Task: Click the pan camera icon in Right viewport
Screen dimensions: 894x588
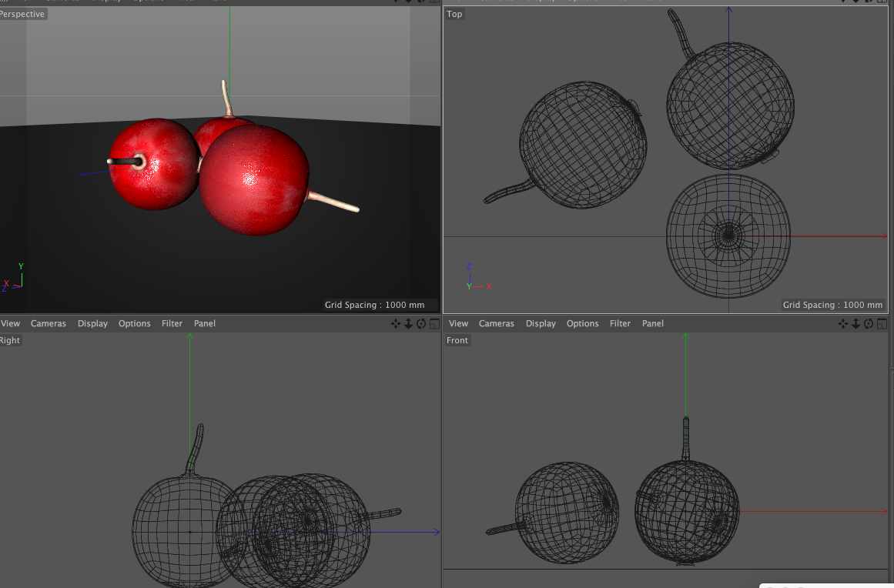Action: (x=396, y=324)
